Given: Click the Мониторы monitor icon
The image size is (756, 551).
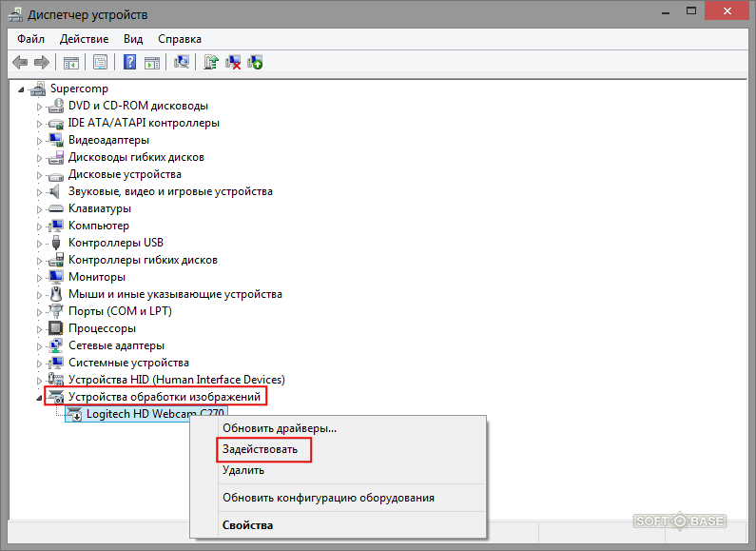Looking at the screenshot, I should (56, 277).
